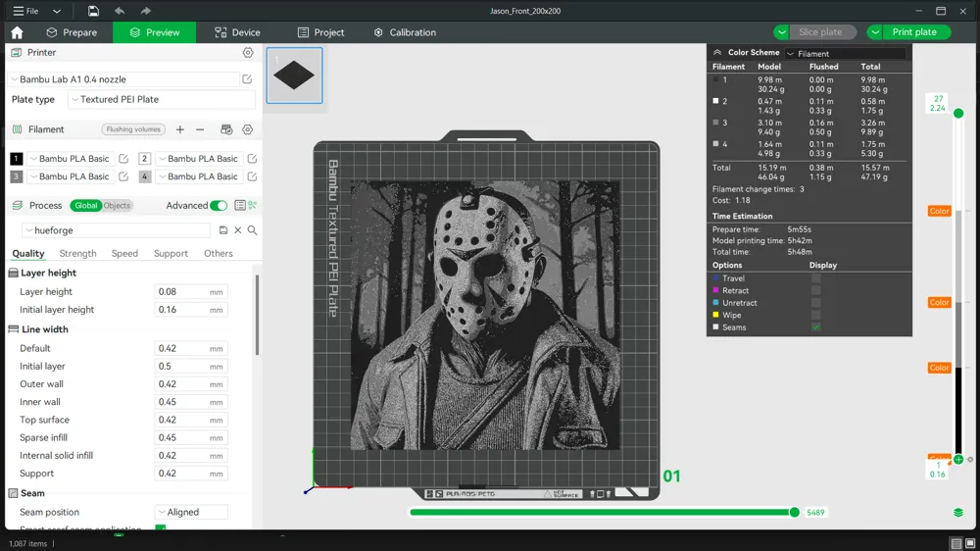Open the Support settings tab
This screenshot has width=980, height=551.
click(x=171, y=253)
